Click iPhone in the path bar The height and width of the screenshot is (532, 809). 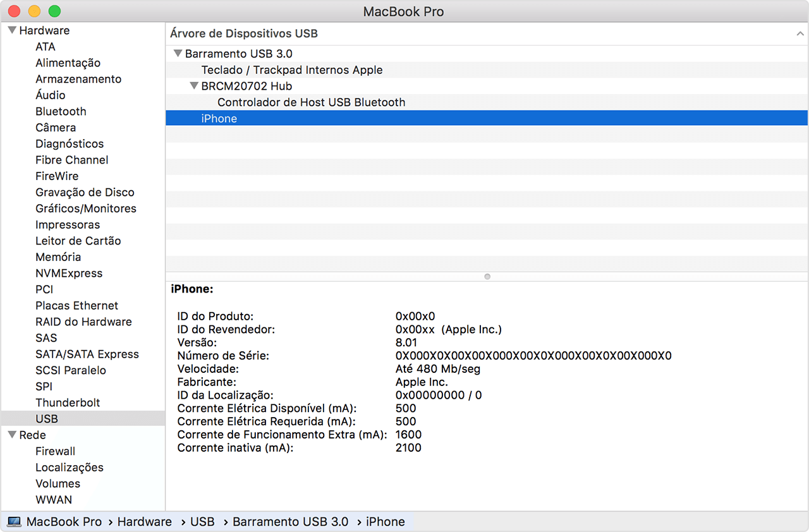click(x=386, y=522)
